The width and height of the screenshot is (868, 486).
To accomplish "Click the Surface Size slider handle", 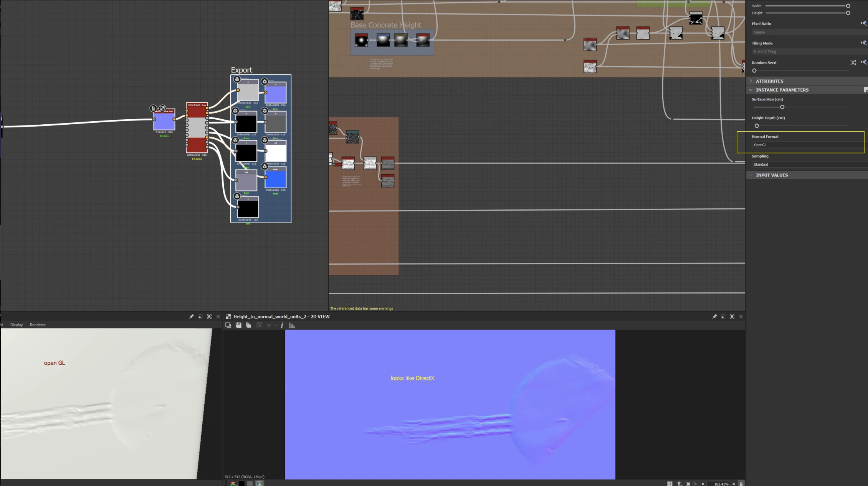I will click(782, 107).
